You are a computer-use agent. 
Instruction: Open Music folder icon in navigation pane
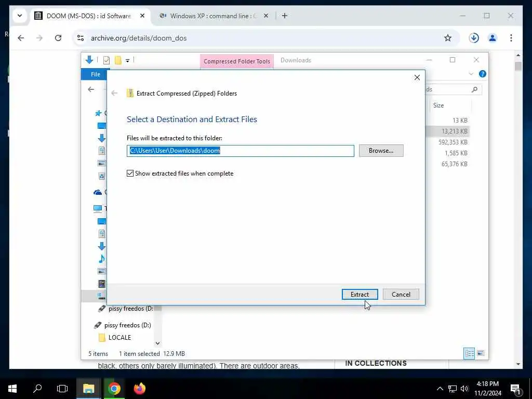click(x=101, y=259)
